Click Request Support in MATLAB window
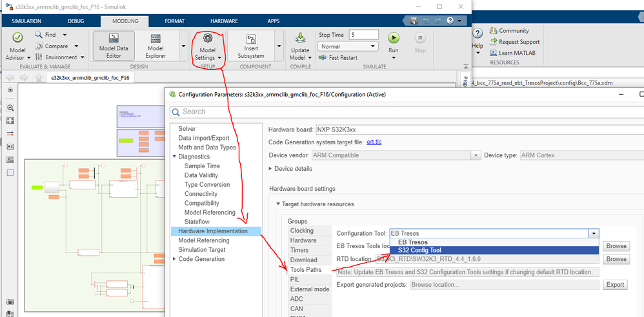The image size is (644, 317). (x=515, y=42)
